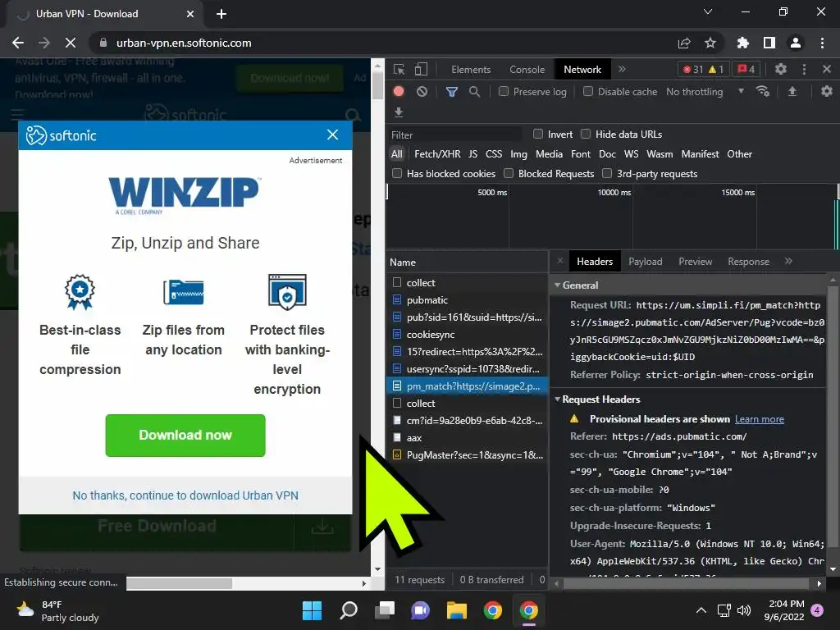Check the Invert filter checkbox
This screenshot has width=840, height=630.
point(538,134)
